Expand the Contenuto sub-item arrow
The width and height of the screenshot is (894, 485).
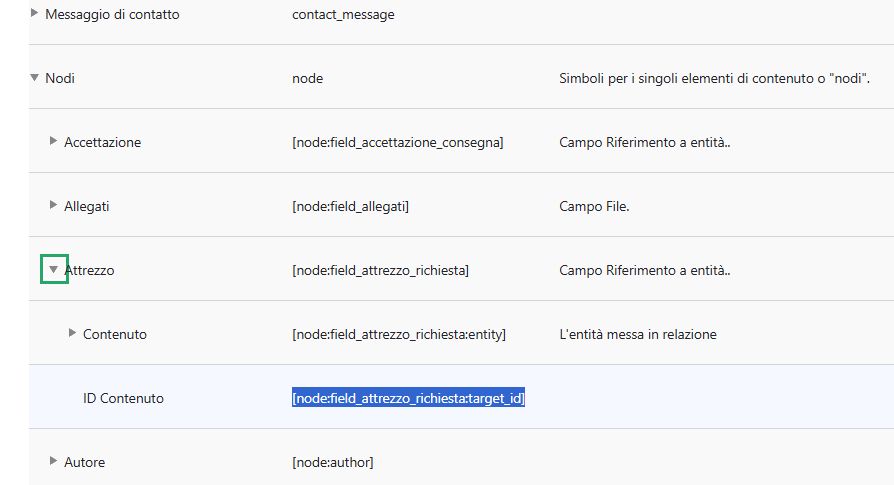72,333
